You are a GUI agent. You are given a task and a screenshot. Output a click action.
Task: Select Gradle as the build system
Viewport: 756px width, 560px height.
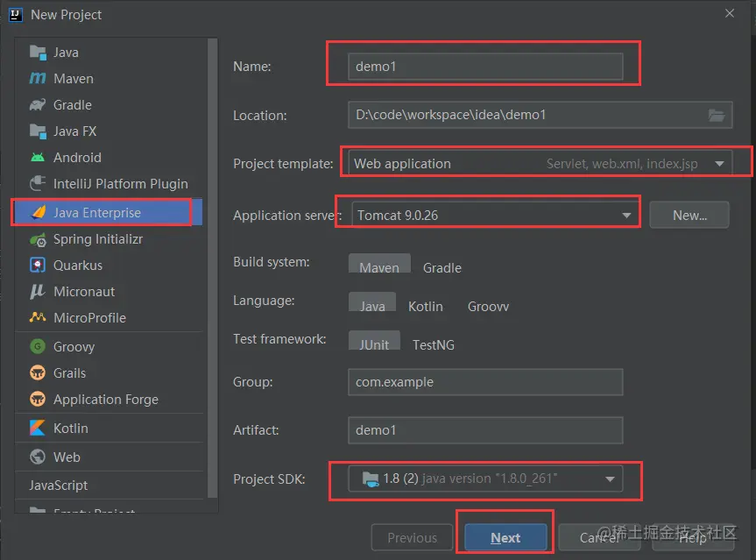point(442,267)
